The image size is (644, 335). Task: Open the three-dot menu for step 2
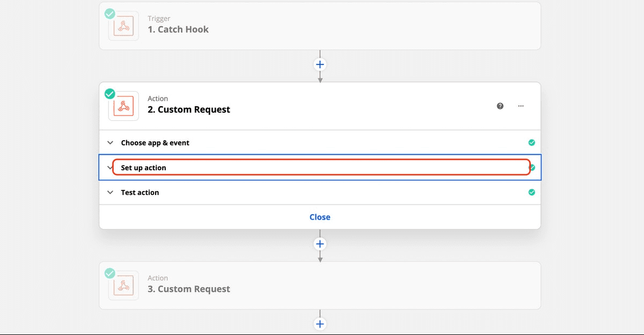(x=521, y=106)
